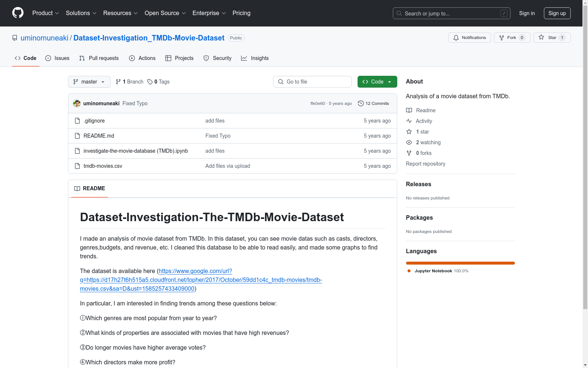The image size is (588, 368).
Task: Click the Notifications bell icon
Action: pyautogui.click(x=456, y=38)
